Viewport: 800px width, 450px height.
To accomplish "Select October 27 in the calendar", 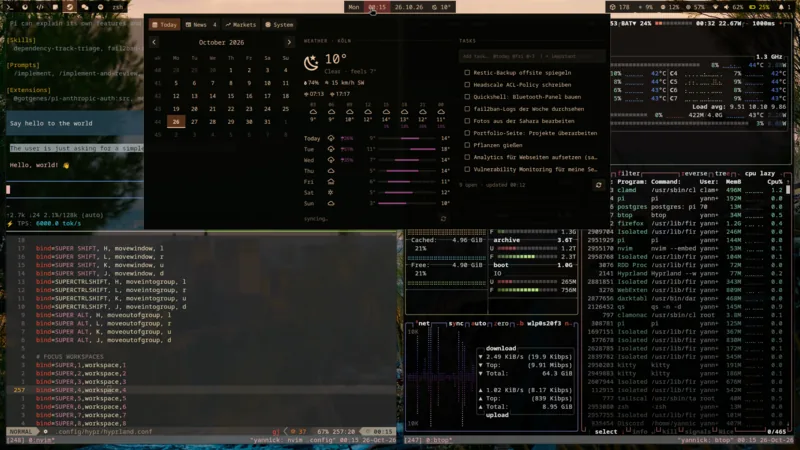I will click(x=194, y=122).
